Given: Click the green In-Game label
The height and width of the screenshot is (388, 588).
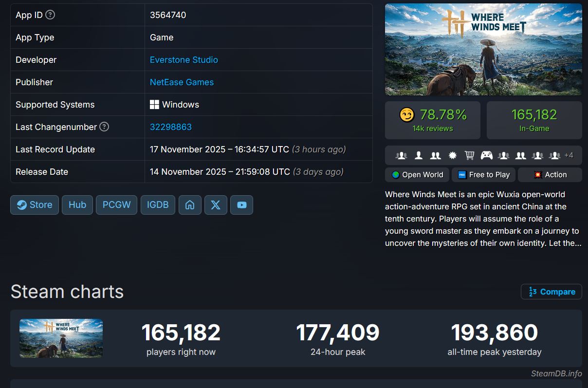Looking at the screenshot, I should coord(534,129).
